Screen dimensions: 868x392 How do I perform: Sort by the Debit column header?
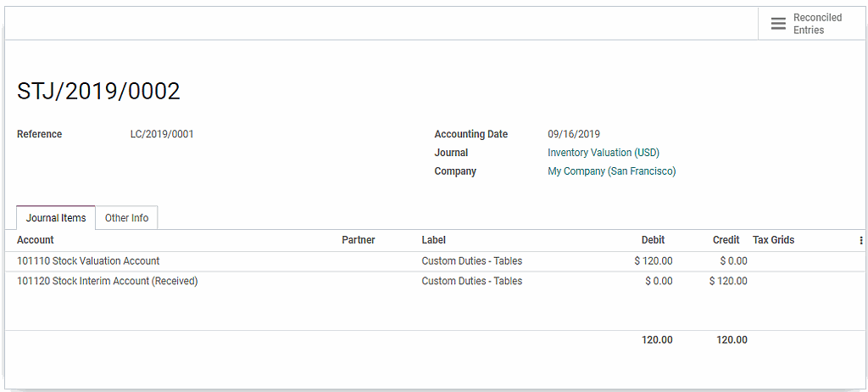click(x=653, y=240)
